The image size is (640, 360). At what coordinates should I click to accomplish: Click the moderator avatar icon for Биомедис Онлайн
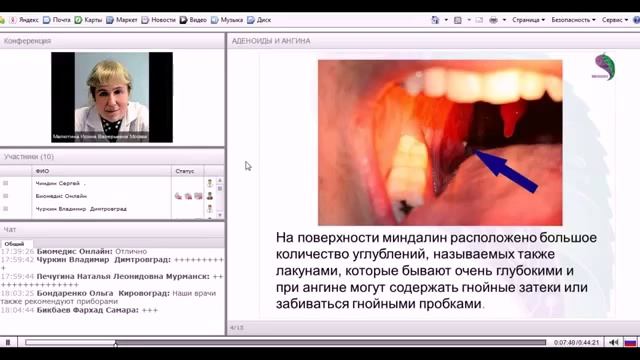(210, 196)
